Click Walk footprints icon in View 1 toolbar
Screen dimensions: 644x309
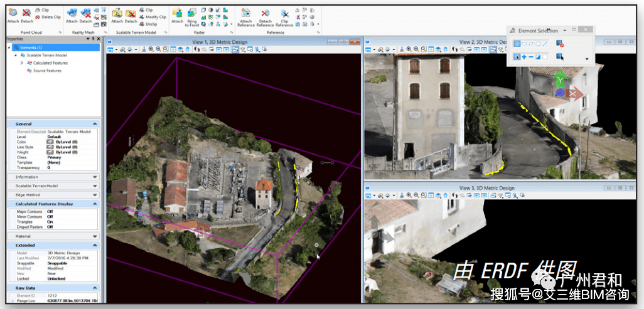click(196, 50)
